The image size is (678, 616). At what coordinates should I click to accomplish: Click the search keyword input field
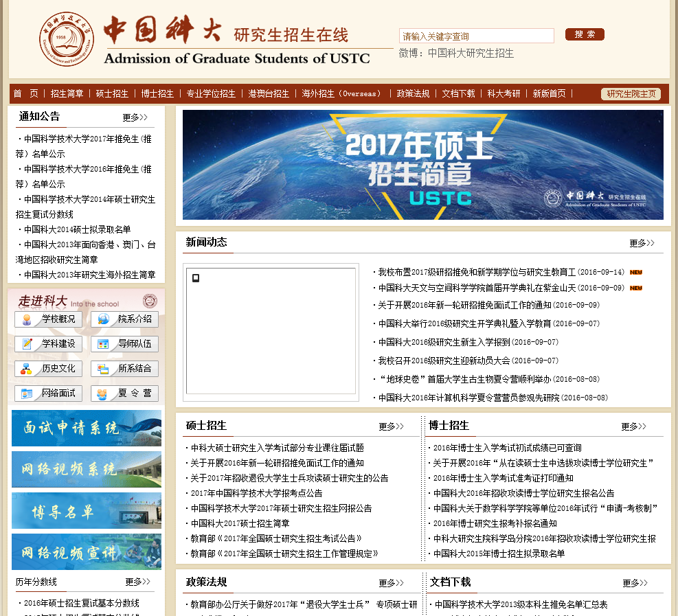(x=477, y=36)
